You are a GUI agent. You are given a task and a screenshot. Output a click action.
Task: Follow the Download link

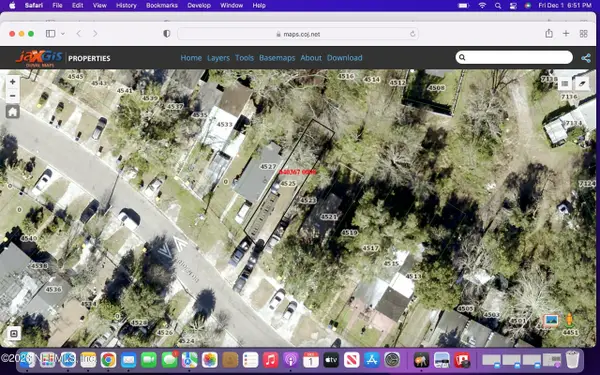coord(344,58)
